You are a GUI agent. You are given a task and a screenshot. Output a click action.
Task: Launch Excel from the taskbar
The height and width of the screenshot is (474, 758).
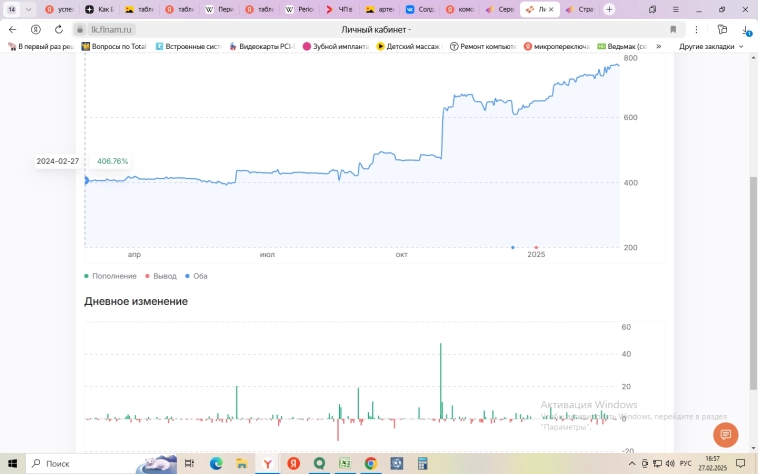[344, 464]
